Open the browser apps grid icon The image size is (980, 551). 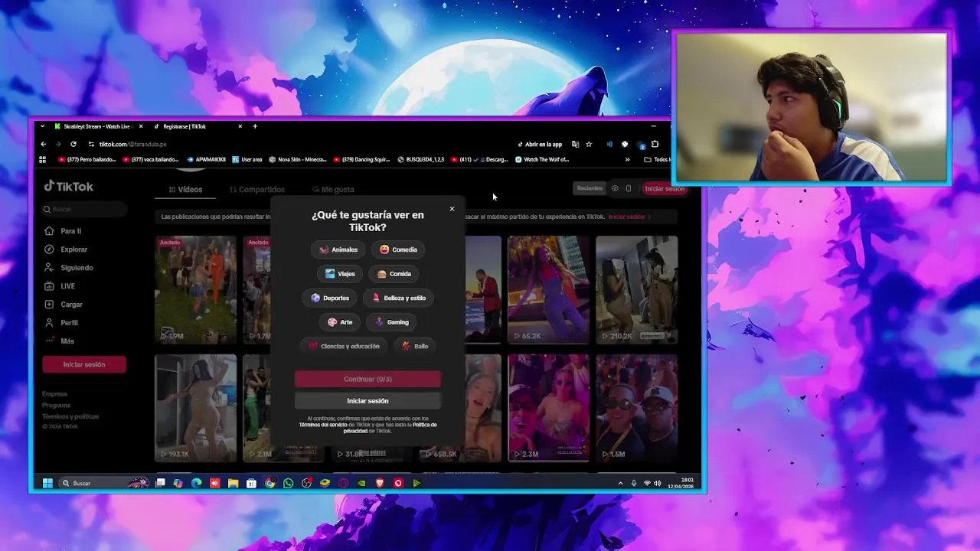[42, 160]
